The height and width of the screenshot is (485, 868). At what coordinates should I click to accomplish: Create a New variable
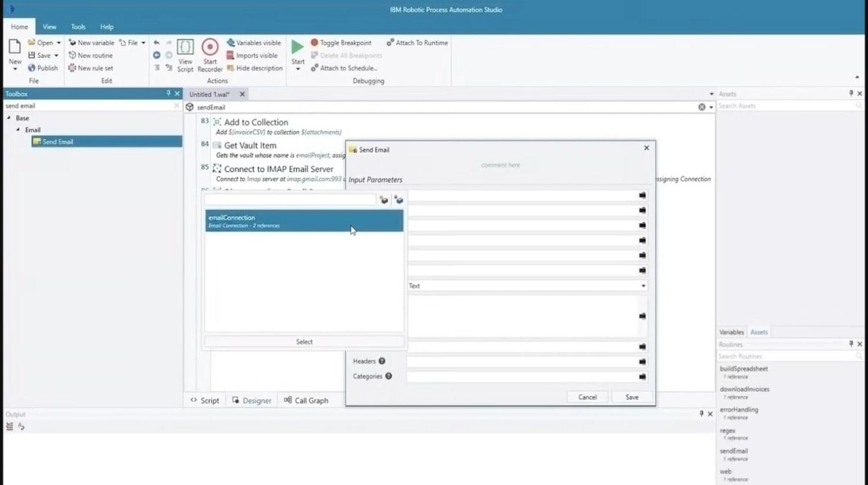tap(91, 43)
